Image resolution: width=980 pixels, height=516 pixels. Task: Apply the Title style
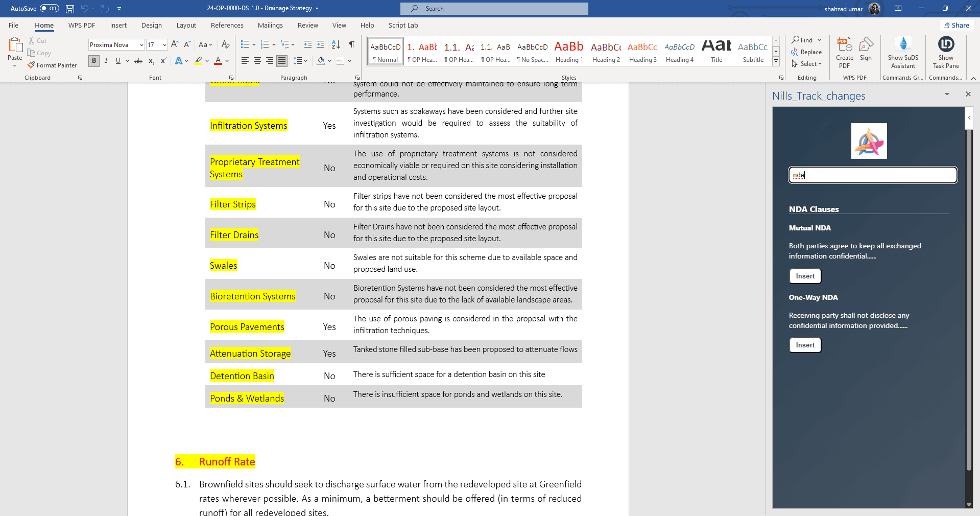pos(716,51)
